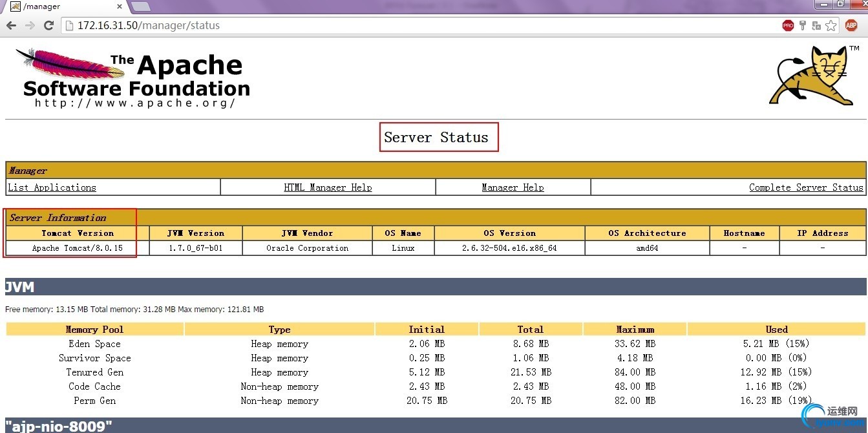This screenshot has width=868, height=433.
Task: Click the red PRO extension icon
Action: pyautogui.click(x=788, y=26)
